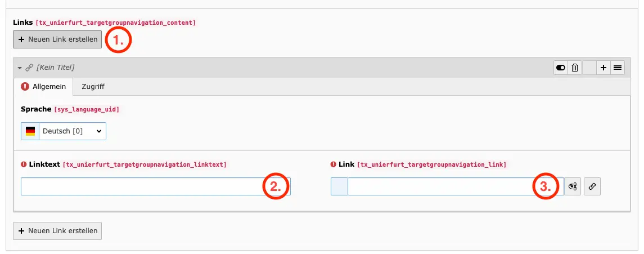Open the Zugriff tab
This screenshot has height=254, width=644.
click(93, 87)
